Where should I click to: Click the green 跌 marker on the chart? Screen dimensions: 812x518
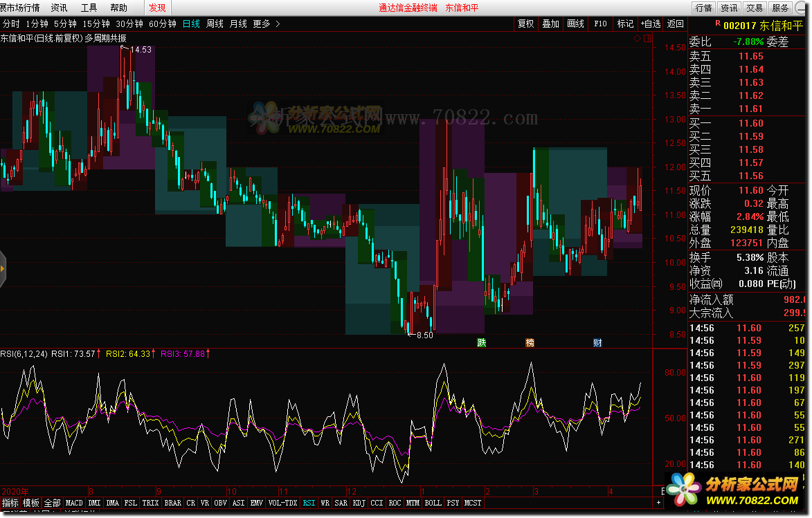point(482,342)
